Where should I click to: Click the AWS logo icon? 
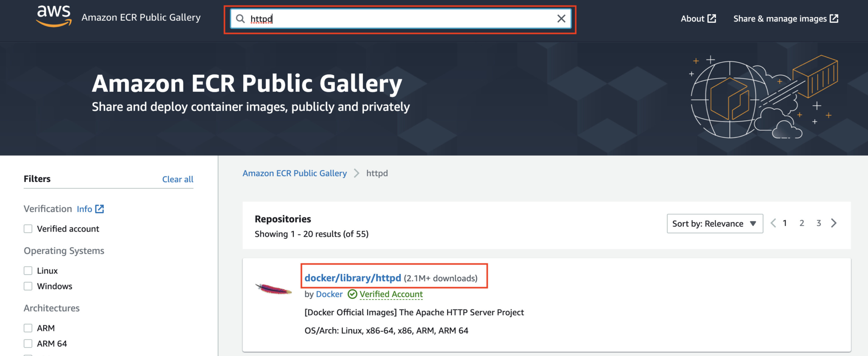click(53, 16)
